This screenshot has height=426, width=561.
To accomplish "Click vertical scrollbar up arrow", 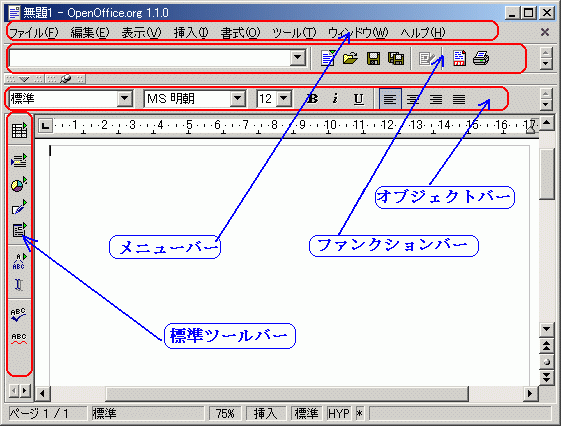I will coord(546,123).
